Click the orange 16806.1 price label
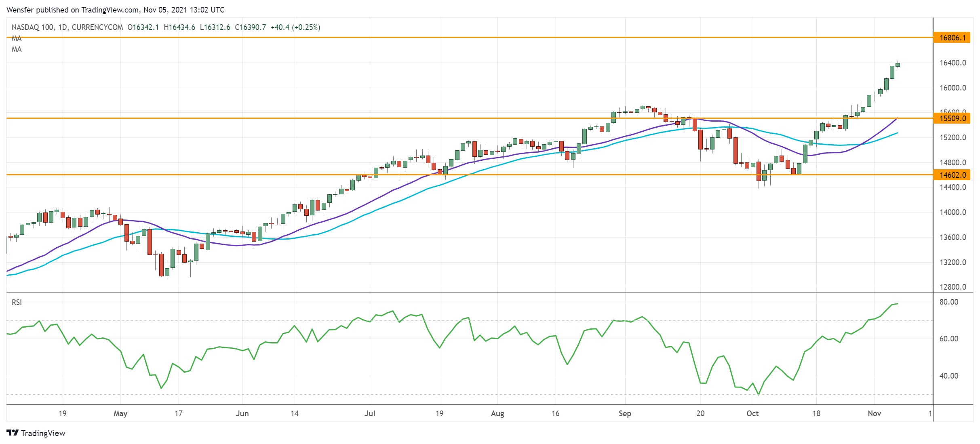Image resolution: width=980 pixels, height=444 pixels. point(952,38)
